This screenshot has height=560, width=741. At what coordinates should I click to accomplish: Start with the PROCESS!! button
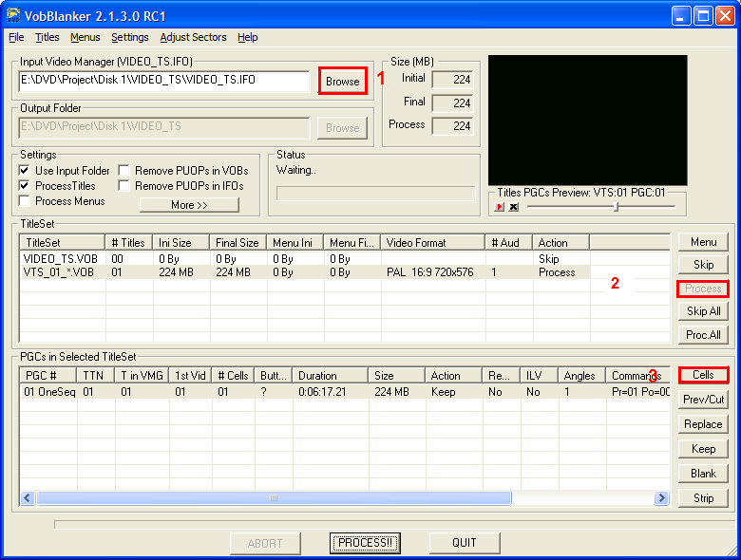point(365,543)
